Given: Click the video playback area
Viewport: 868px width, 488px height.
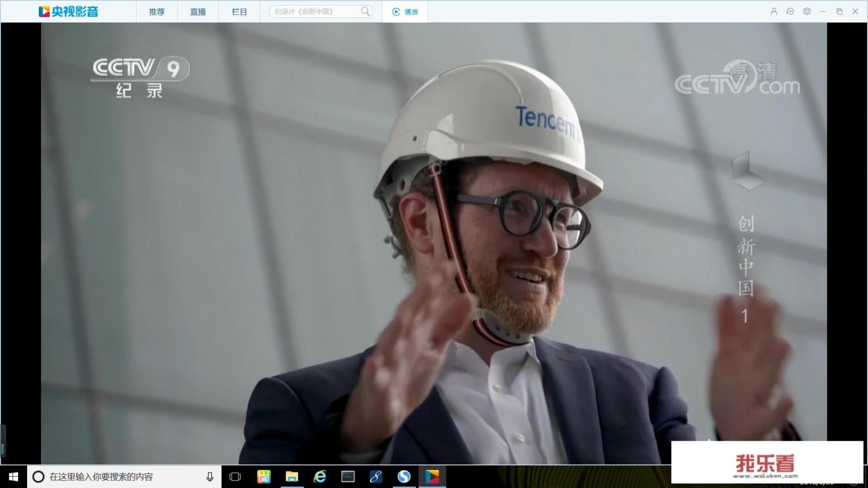Looking at the screenshot, I should coord(434,243).
